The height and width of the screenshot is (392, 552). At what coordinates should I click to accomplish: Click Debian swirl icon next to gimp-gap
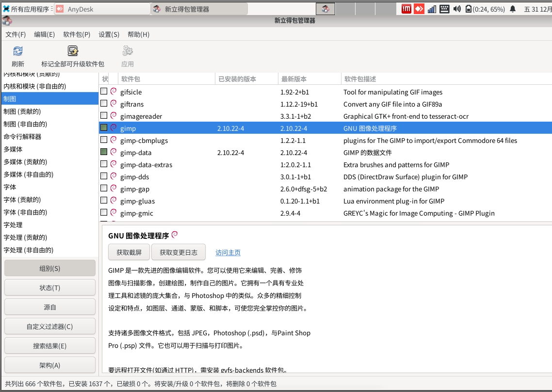114,188
